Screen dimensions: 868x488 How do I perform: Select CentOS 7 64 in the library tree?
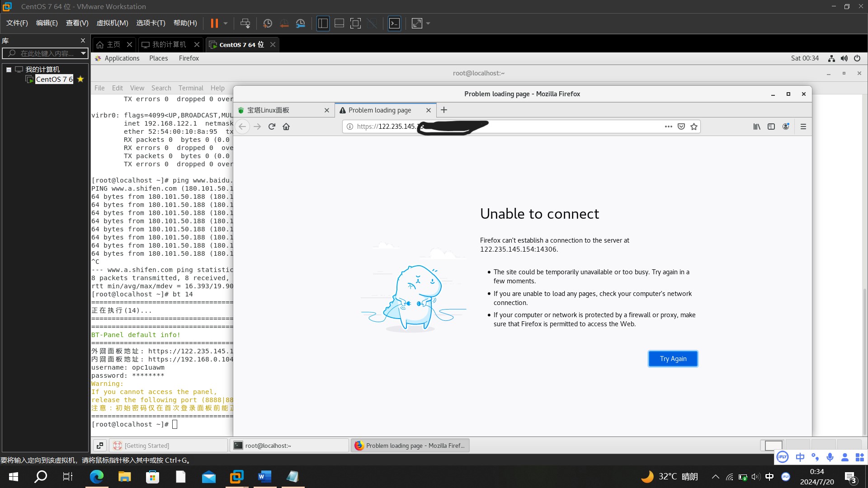point(54,79)
